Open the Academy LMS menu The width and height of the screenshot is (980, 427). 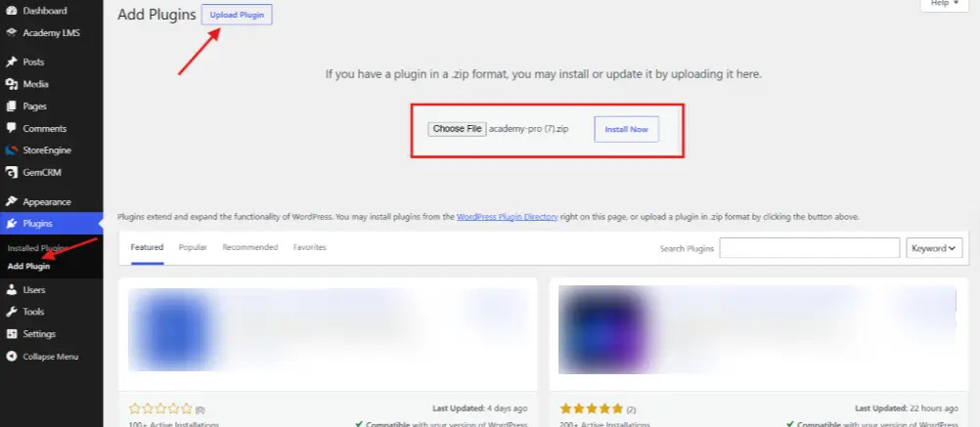click(x=51, y=32)
